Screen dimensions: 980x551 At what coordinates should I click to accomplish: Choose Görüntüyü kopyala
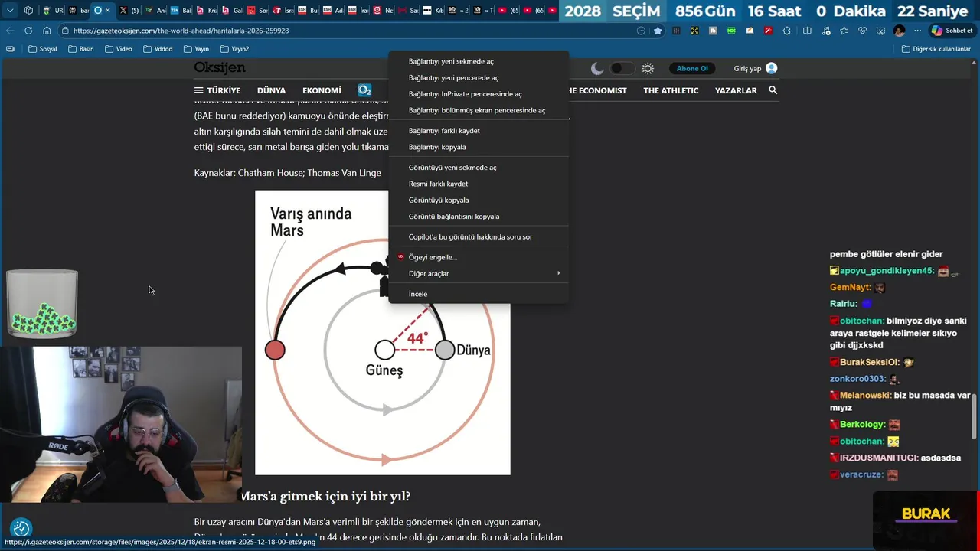click(479, 200)
